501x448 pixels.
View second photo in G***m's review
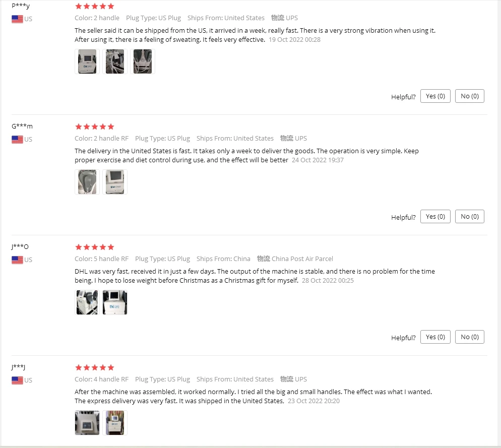point(115,182)
